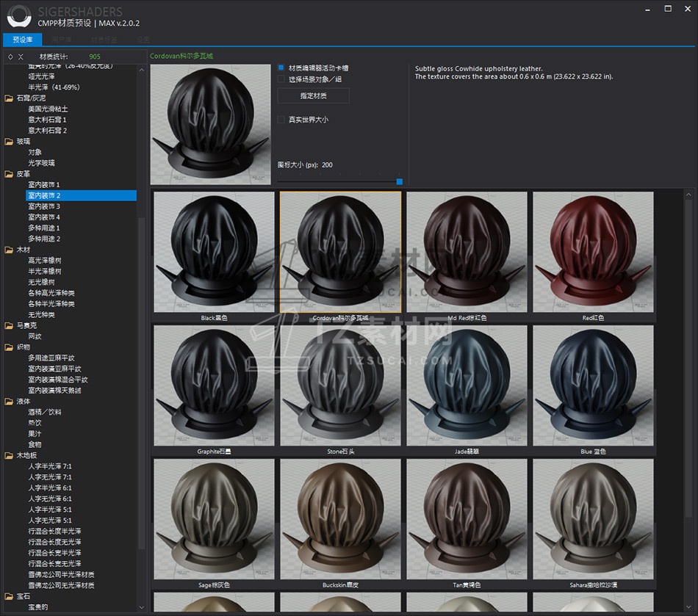Click the collapse X icon above the tree

[x=21, y=57]
